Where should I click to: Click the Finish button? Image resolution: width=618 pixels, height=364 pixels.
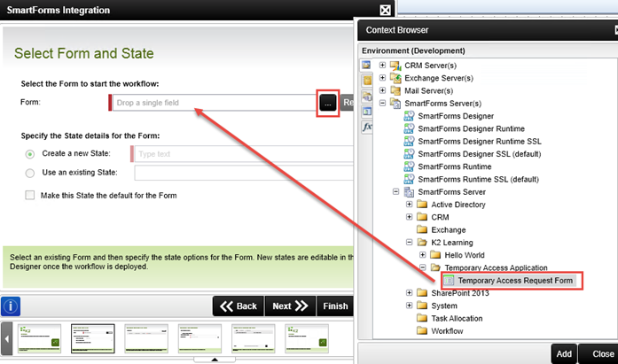(x=335, y=306)
